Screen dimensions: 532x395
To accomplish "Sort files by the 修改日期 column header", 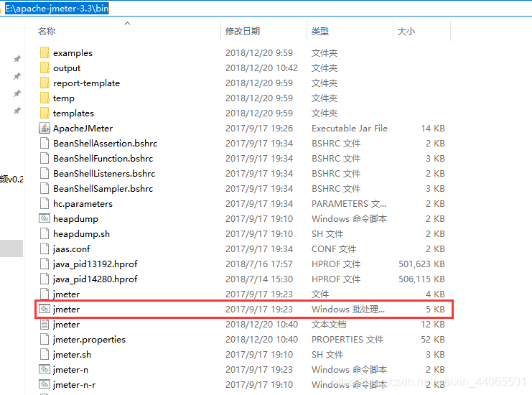I will (x=243, y=31).
